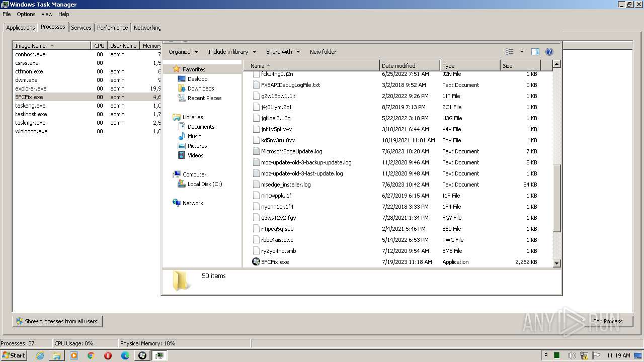Switch to the Networking tab
This screenshot has width=644, height=362.
pos(147,28)
